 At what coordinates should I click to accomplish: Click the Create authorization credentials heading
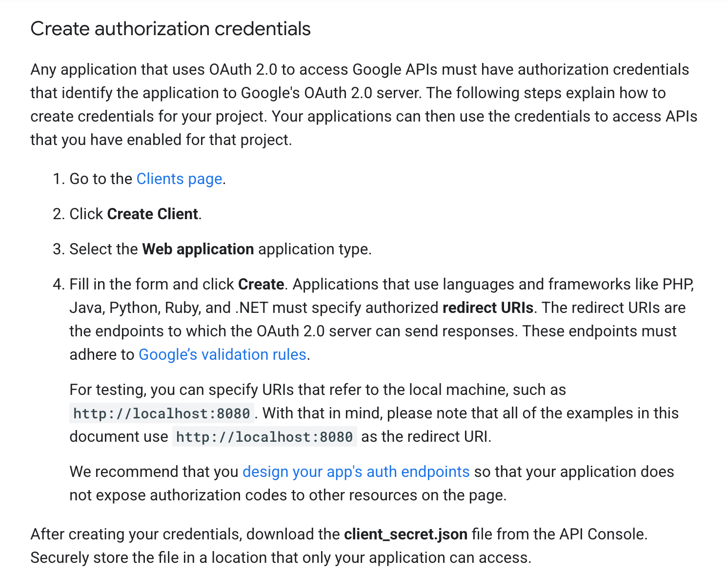[x=170, y=29]
